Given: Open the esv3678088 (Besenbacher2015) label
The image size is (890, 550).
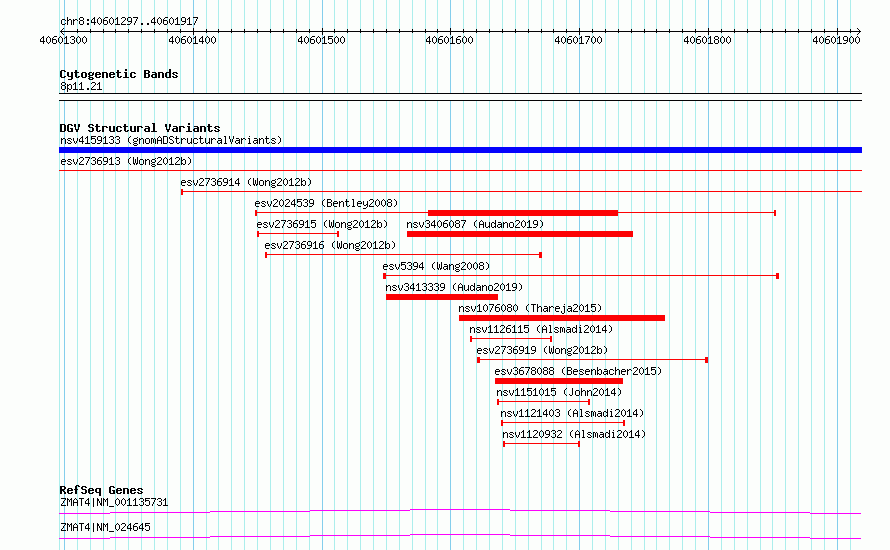Looking at the screenshot, I should [578, 371].
